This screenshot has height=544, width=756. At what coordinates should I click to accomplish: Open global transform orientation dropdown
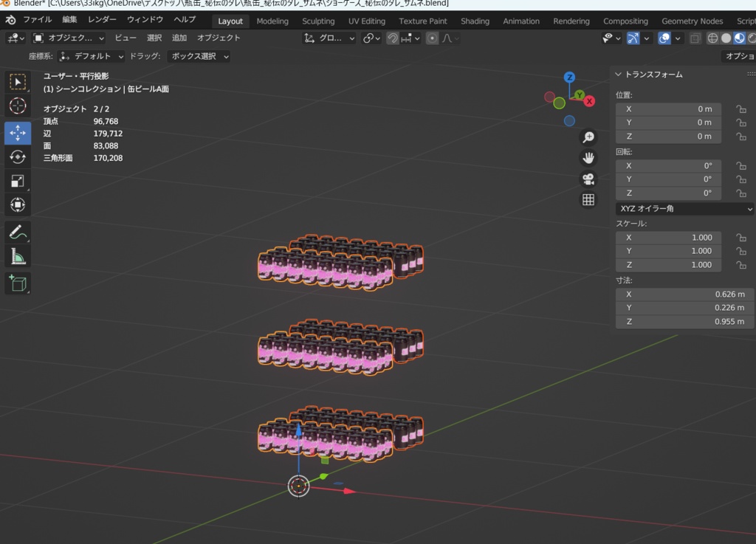[x=329, y=38]
